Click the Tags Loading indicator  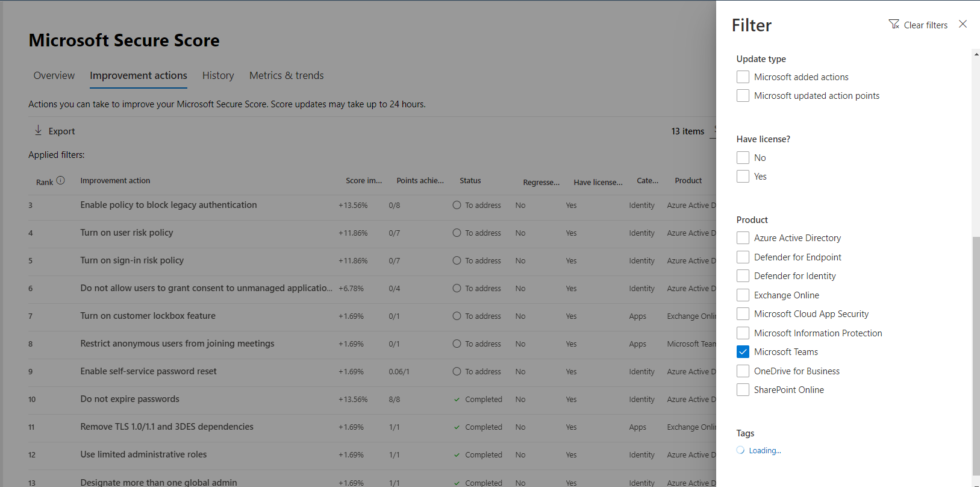tap(759, 450)
